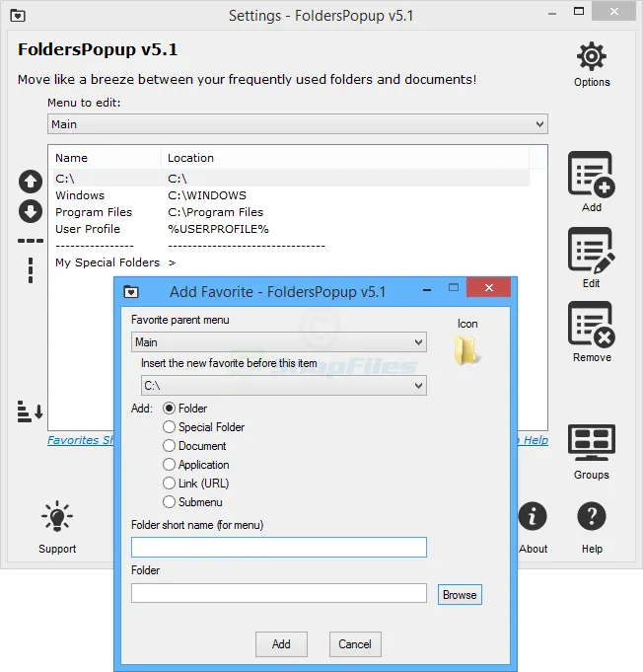The height and width of the screenshot is (672, 643).
Task: Select the Windows row in favorites list
Action: pyautogui.click(x=291, y=195)
